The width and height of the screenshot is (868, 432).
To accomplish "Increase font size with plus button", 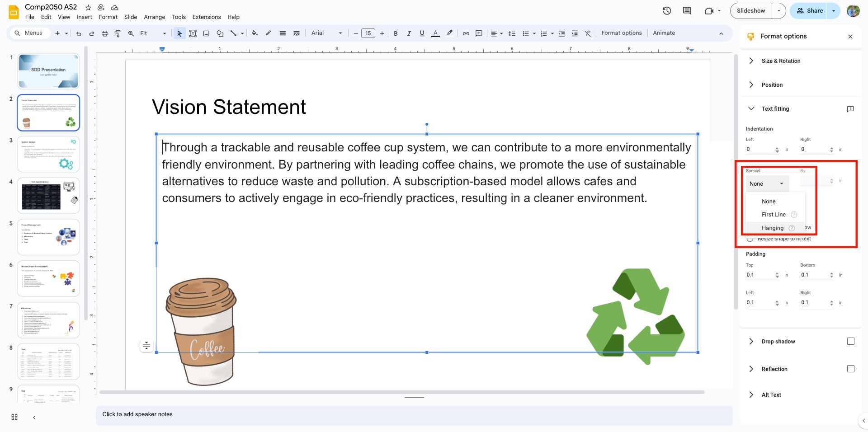I will 382,33.
